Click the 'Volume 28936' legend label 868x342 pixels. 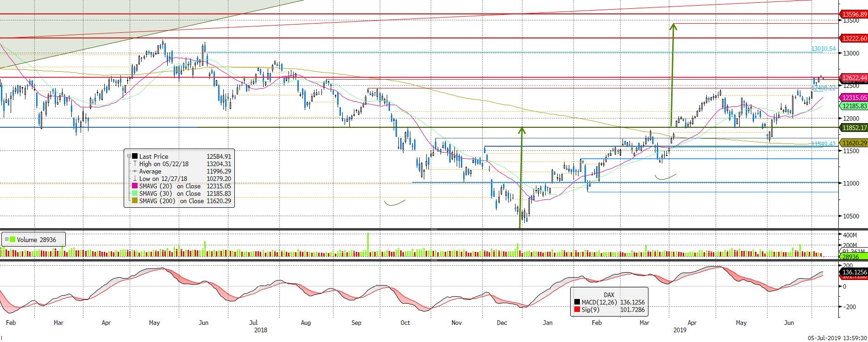[x=37, y=240]
